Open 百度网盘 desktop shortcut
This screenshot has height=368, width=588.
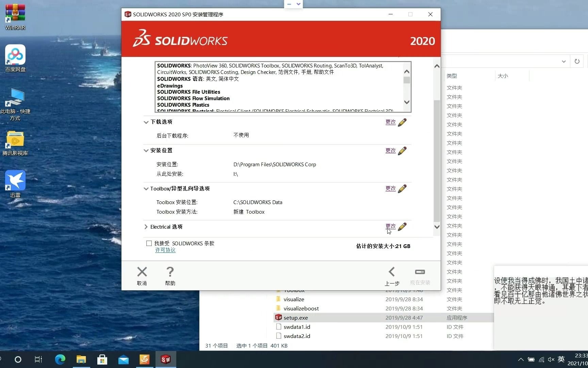pos(15,58)
